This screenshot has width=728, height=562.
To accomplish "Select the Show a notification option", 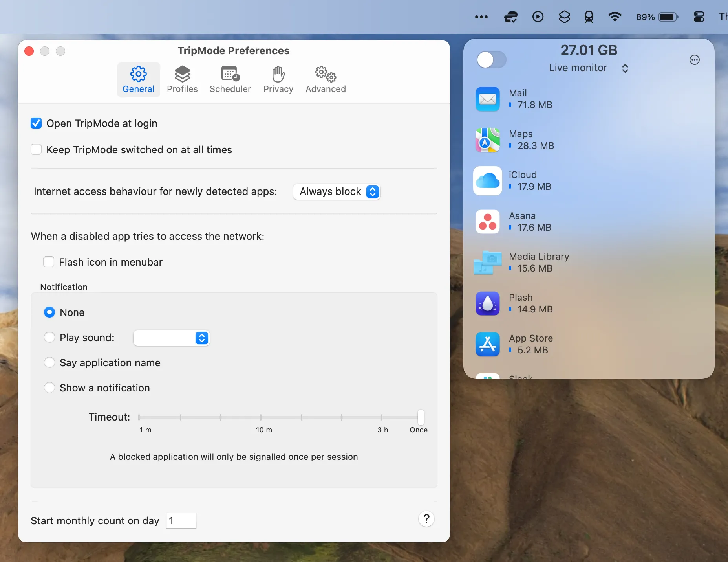I will pyautogui.click(x=49, y=388).
